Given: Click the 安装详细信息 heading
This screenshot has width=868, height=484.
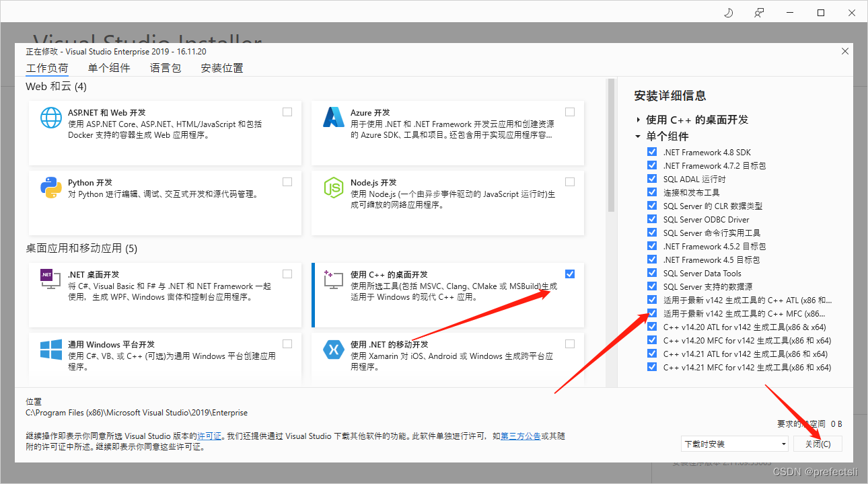Looking at the screenshot, I should click(670, 96).
